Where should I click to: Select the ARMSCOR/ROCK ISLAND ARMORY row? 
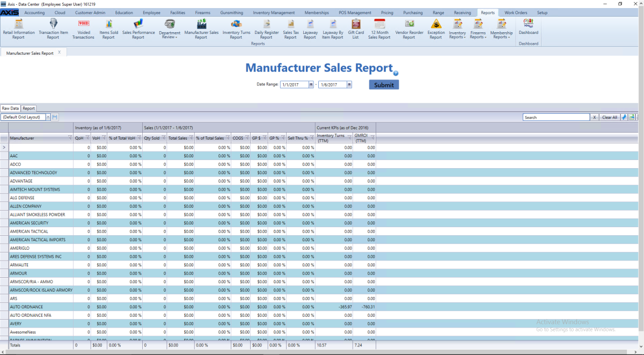[x=188, y=290]
